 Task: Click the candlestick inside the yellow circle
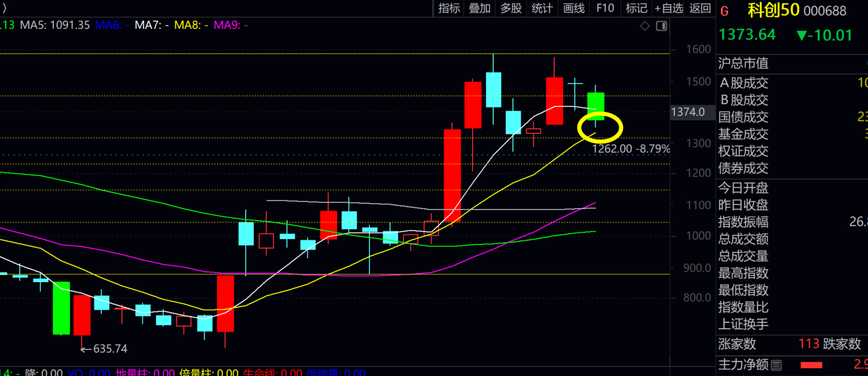(596, 108)
